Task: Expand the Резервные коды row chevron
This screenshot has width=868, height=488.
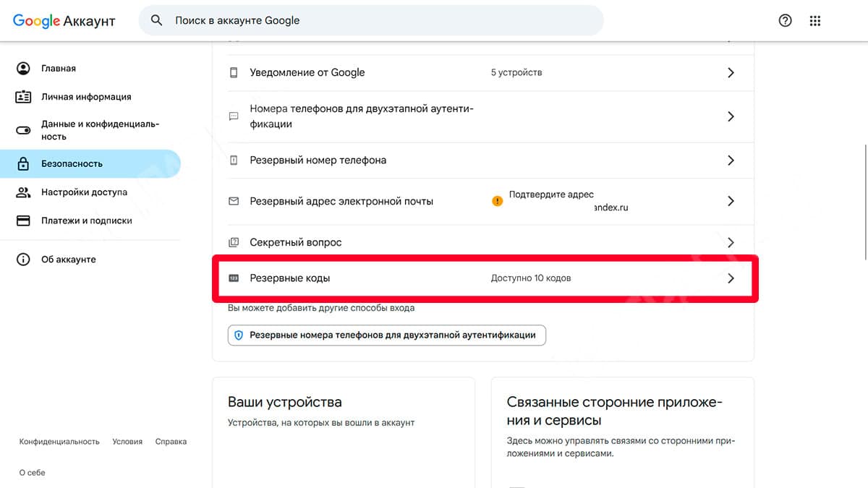Action: 731,278
